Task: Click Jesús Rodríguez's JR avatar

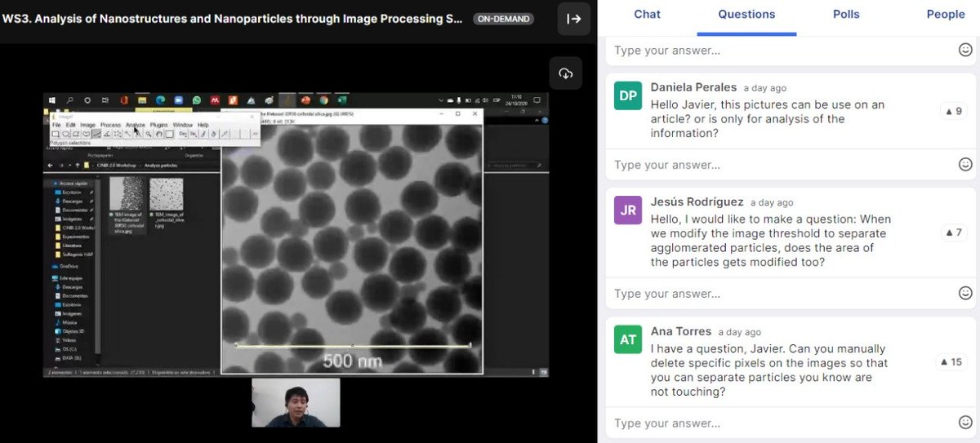Action: (x=628, y=210)
